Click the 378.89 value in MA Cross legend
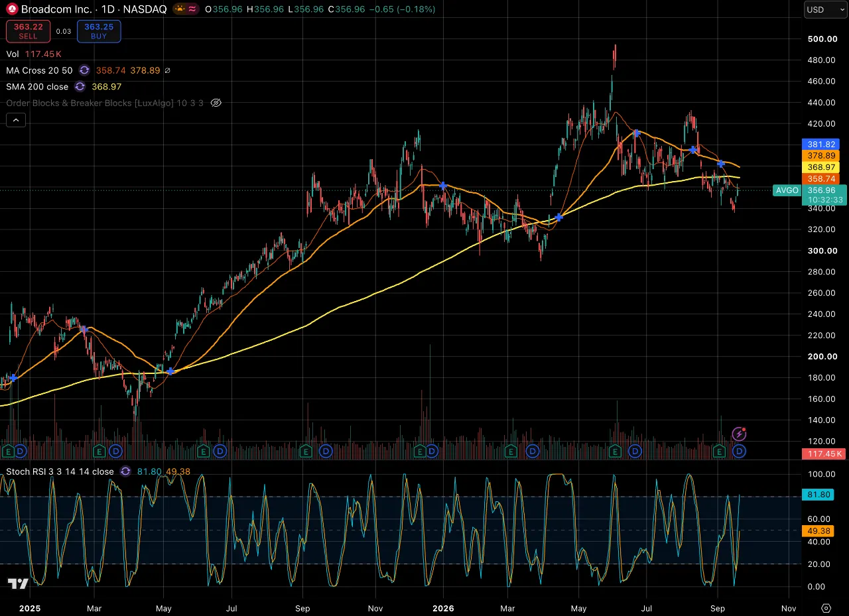This screenshot has height=616, width=849. coord(145,70)
